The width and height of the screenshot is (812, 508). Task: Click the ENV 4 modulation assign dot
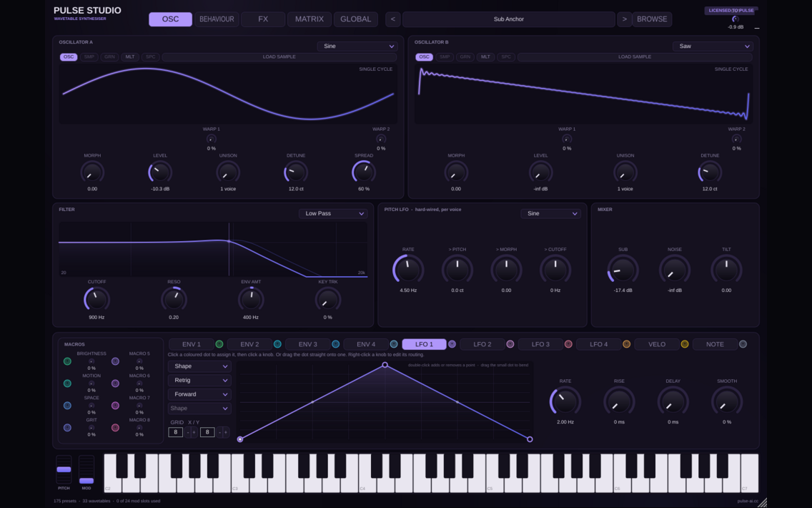coord(394,344)
